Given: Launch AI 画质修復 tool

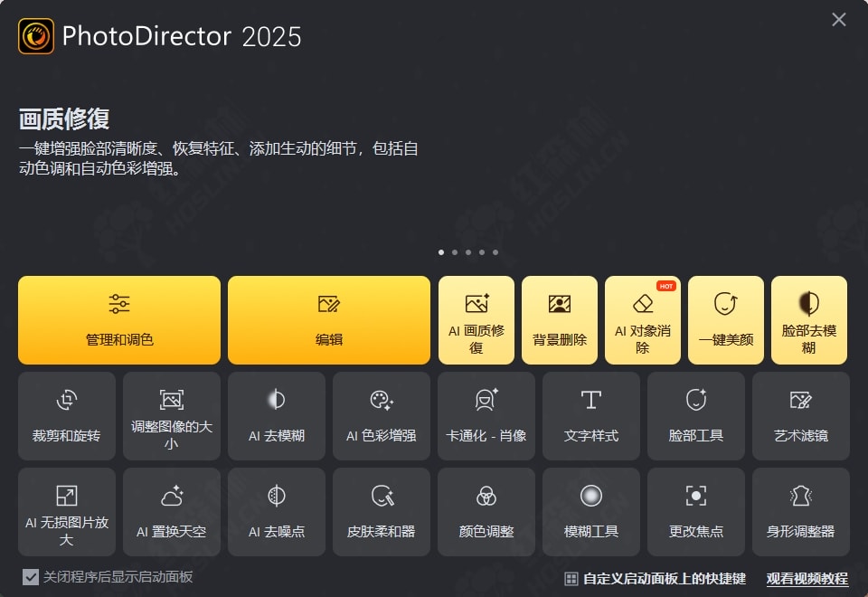Looking at the screenshot, I should (x=476, y=320).
